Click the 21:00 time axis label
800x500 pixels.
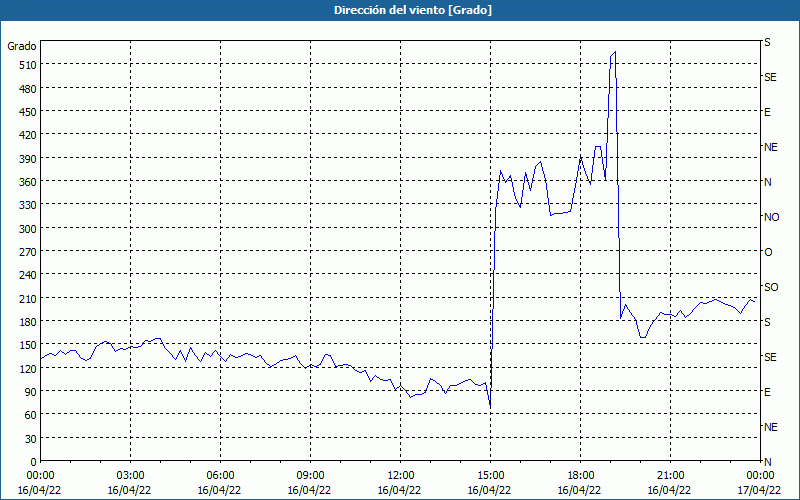[670, 476]
